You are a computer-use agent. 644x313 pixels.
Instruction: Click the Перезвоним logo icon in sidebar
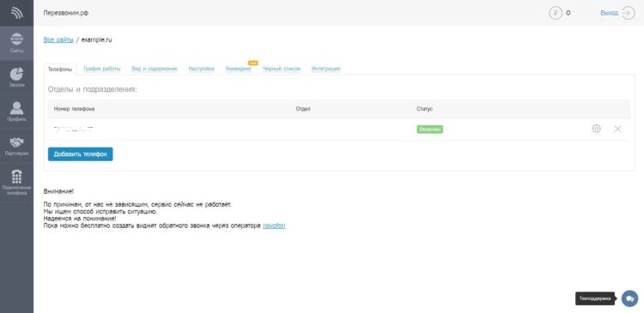coord(17,13)
